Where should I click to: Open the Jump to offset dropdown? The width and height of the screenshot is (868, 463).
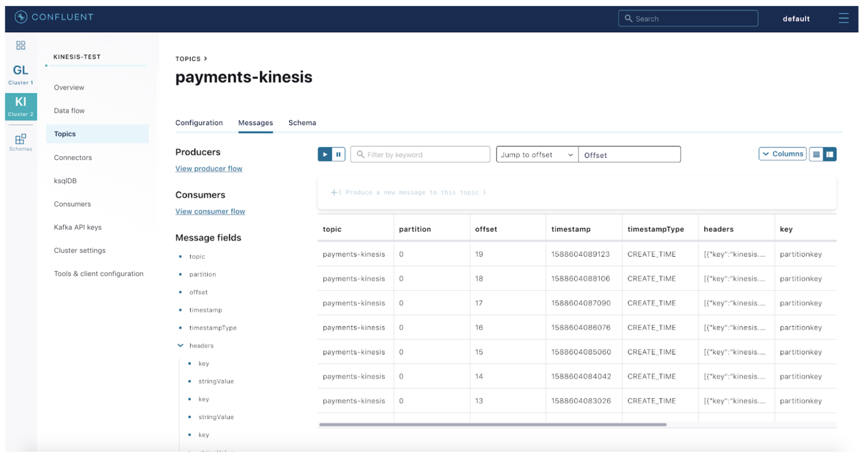tap(537, 155)
